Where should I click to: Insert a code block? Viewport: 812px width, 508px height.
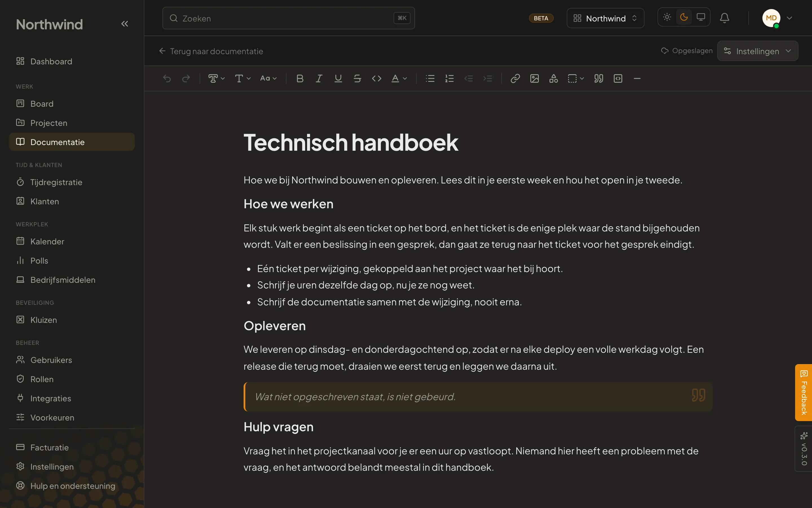pos(618,79)
